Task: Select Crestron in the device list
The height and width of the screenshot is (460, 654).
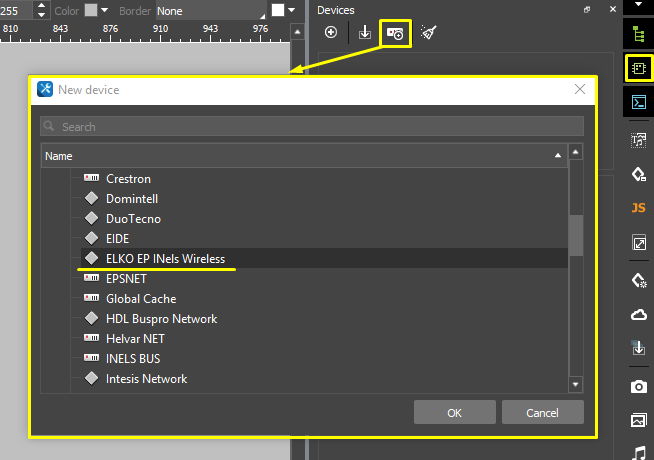Action: [x=128, y=179]
